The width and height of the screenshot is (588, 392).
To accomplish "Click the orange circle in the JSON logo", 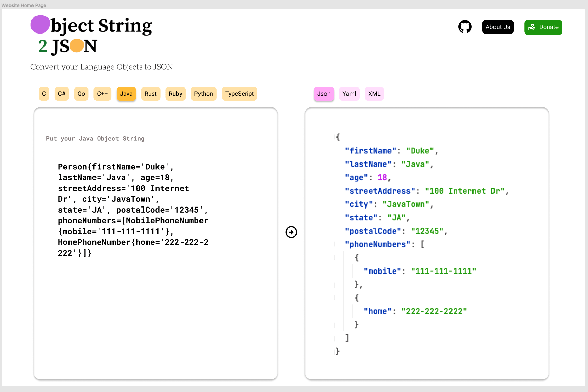I will click(x=76, y=46).
